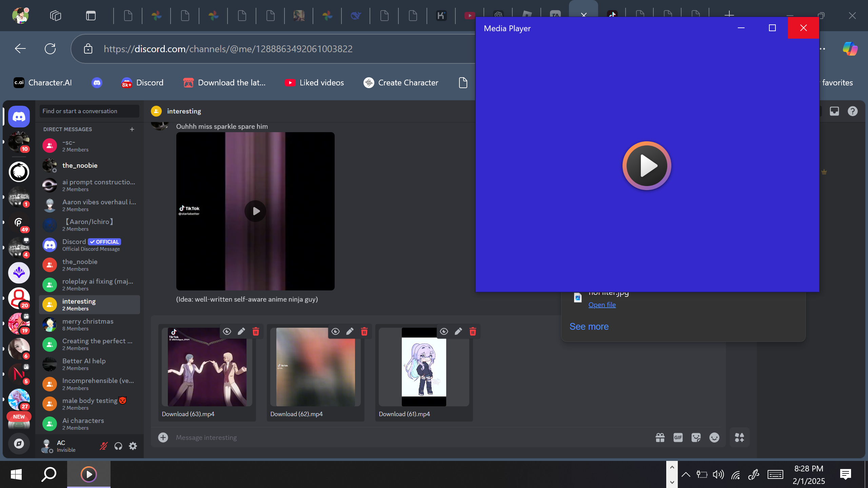The width and height of the screenshot is (868, 488).
Task: Open the sticker picker
Action: pos(696,438)
